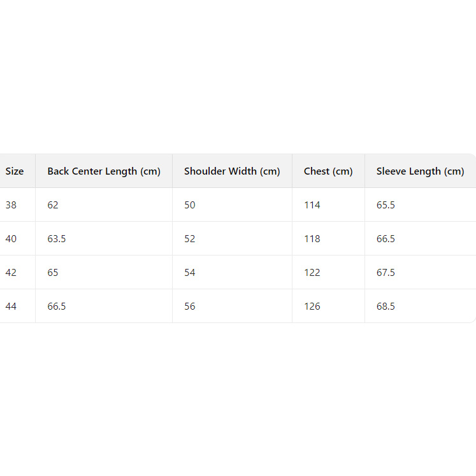Viewport: 476px width, 476px height.
Task: Click size 38 in the table
Action: tap(11, 205)
